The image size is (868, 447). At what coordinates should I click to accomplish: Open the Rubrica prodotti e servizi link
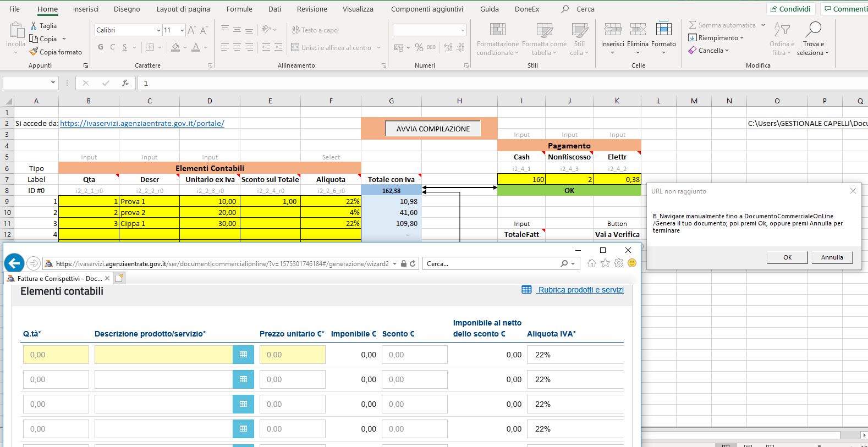tap(581, 290)
